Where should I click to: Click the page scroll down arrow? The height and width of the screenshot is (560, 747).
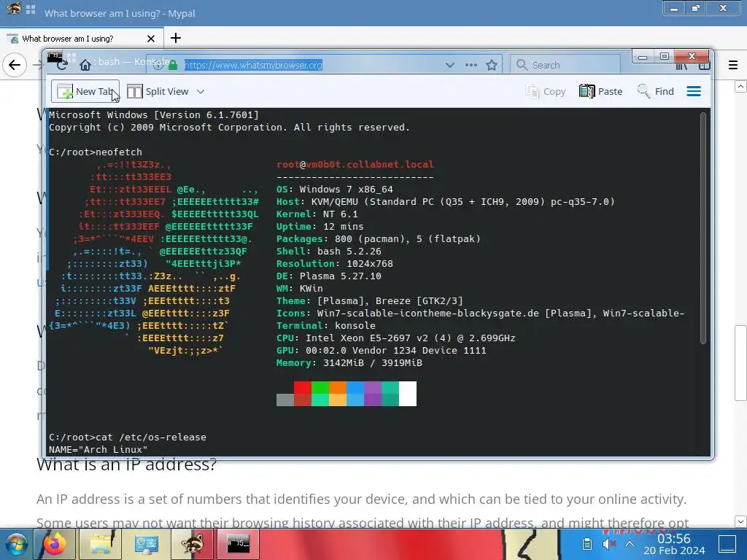pos(740,521)
